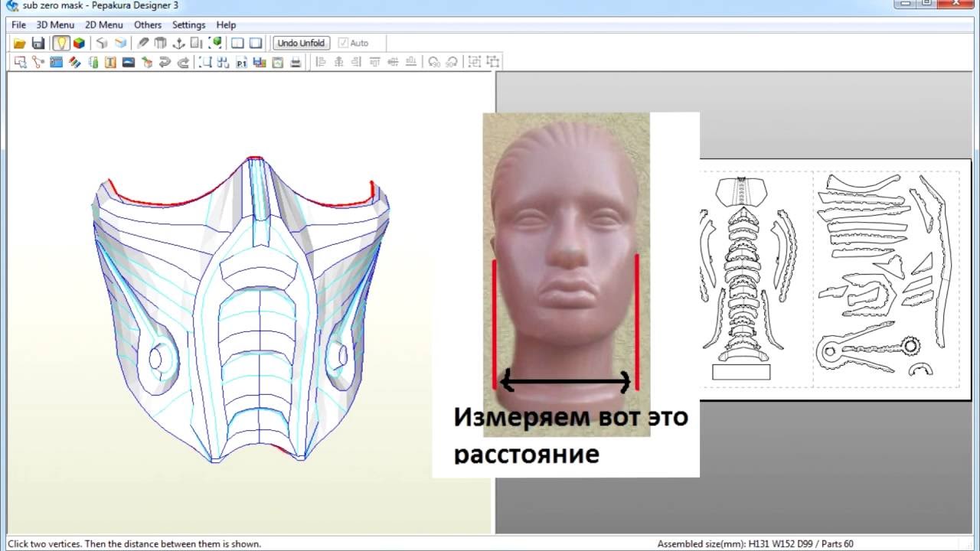Select the text input T tool
This screenshot has width=980, height=551.
tap(110, 62)
